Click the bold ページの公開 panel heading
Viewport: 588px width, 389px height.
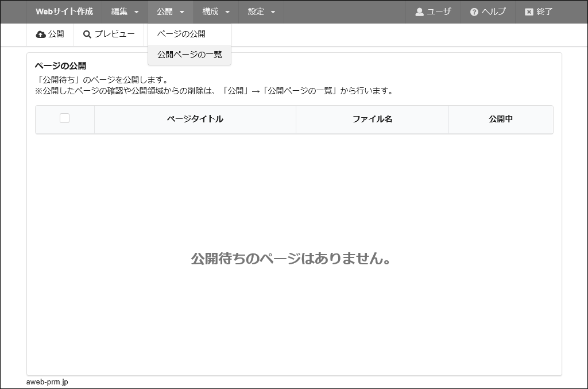coord(60,66)
